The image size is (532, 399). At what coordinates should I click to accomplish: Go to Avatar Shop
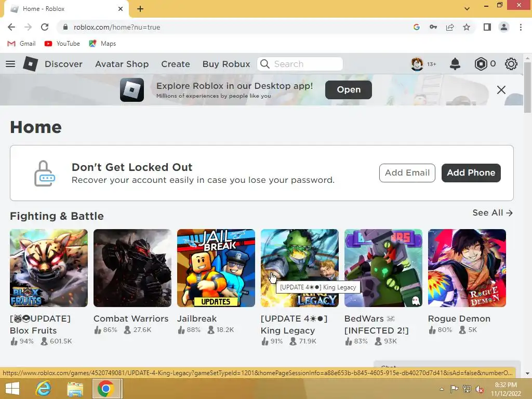[122, 64]
